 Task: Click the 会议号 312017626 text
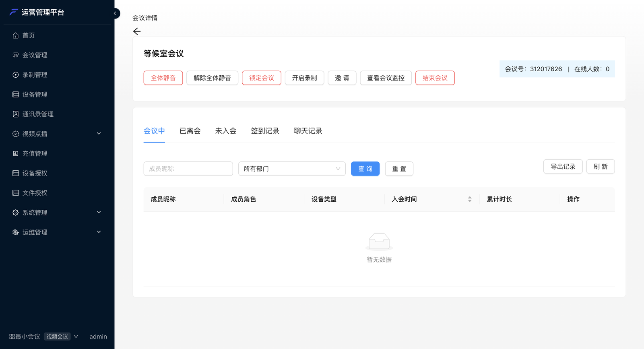[534, 69]
